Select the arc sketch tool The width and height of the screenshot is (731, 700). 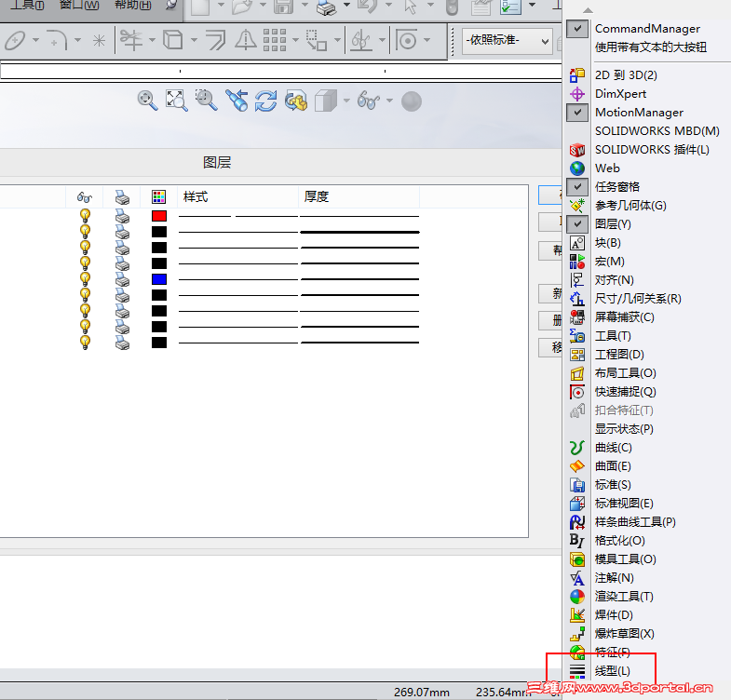tap(58, 41)
